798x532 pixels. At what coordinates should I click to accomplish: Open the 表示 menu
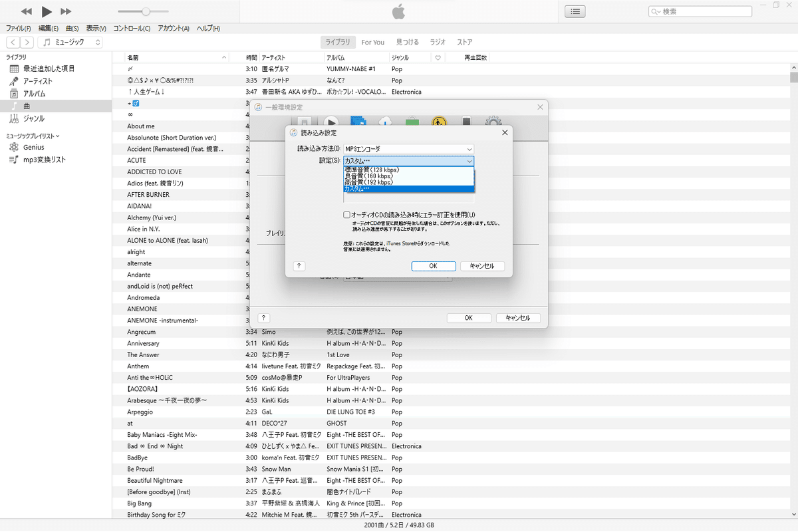[x=96, y=29]
